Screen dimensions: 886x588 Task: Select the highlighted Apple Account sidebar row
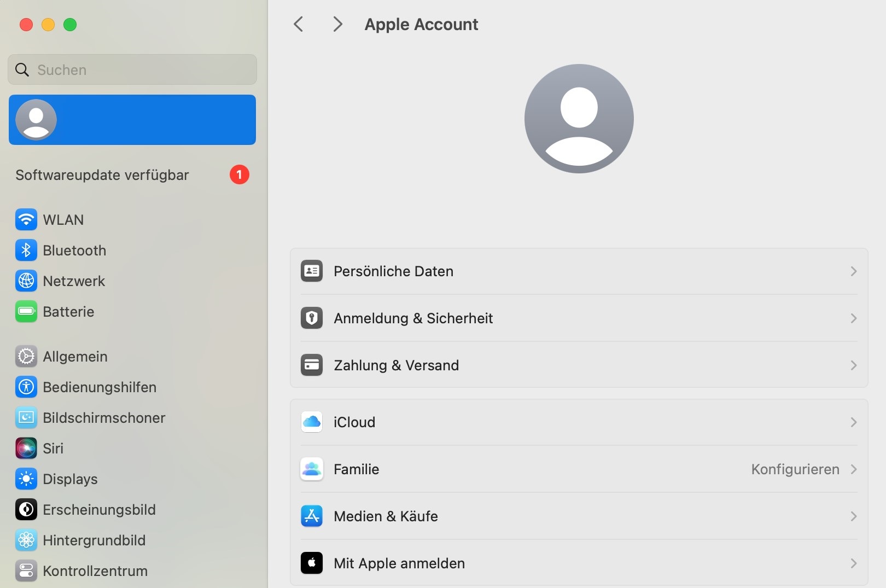point(132,120)
